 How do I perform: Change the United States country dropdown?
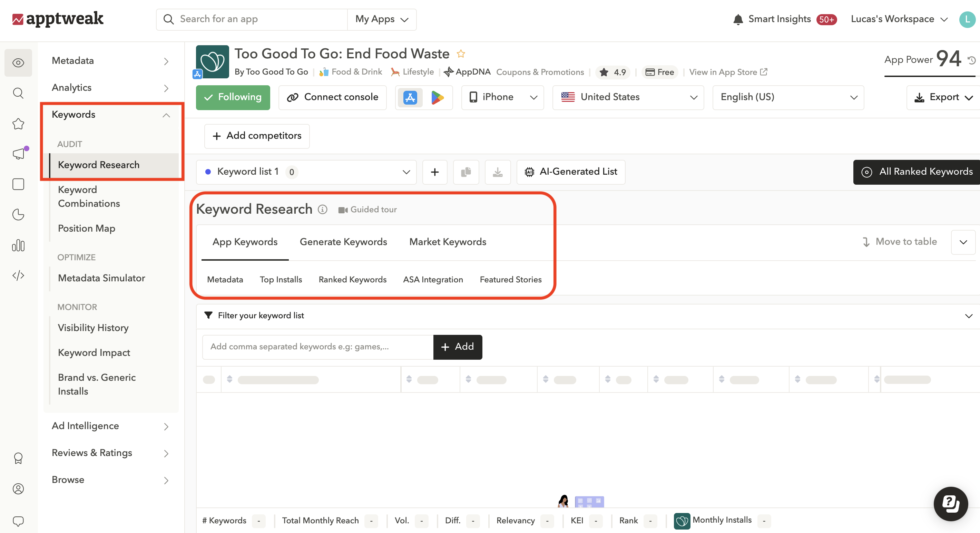[628, 97]
